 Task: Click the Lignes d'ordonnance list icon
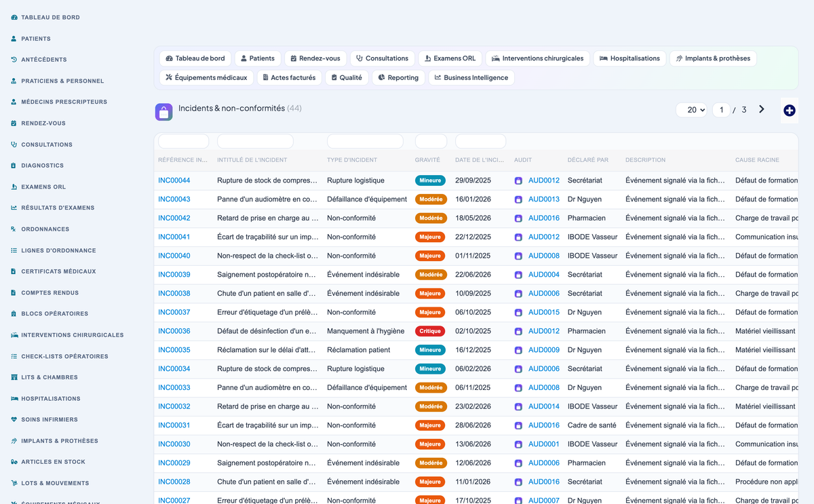[14, 250]
